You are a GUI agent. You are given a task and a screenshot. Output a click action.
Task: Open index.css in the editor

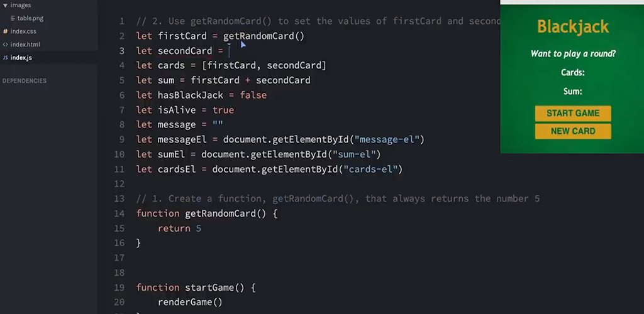click(x=23, y=31)
